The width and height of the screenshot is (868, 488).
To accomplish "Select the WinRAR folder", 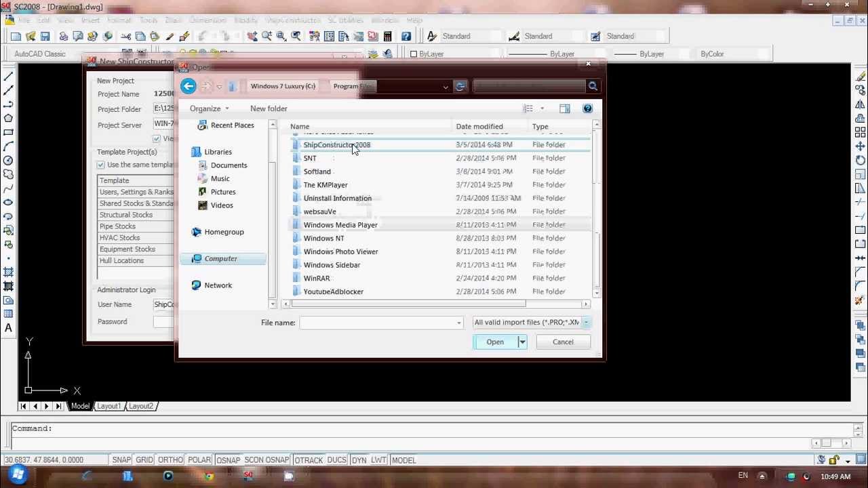I will (x=317, y=278).
